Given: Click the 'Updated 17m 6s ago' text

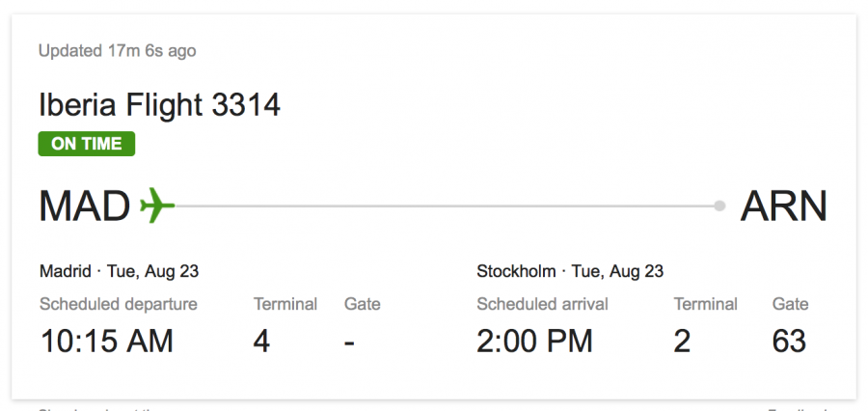Looking at the screenshot, I should pos(118,50).
